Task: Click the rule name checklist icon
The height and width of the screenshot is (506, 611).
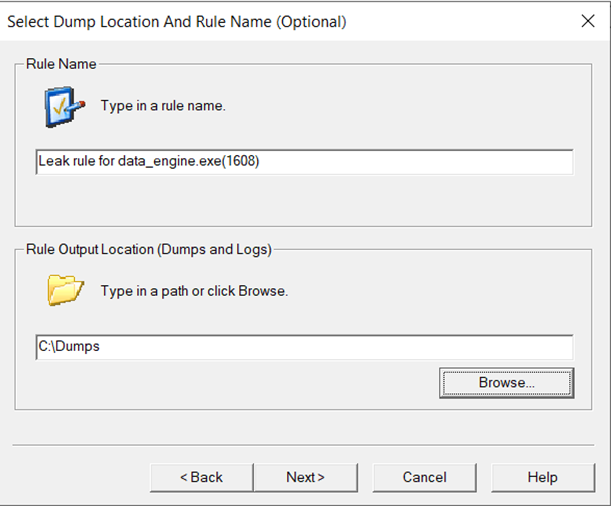Action: click(63, 106)
